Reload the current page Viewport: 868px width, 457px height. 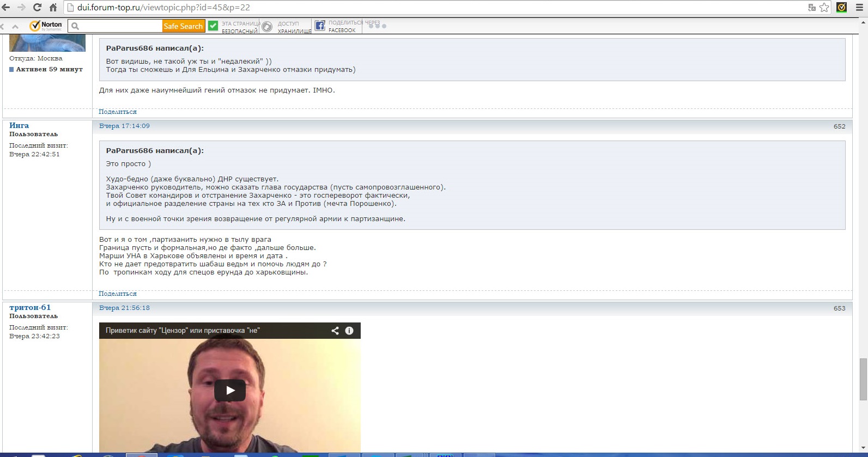pyautogui.click(x=37, y=8)
